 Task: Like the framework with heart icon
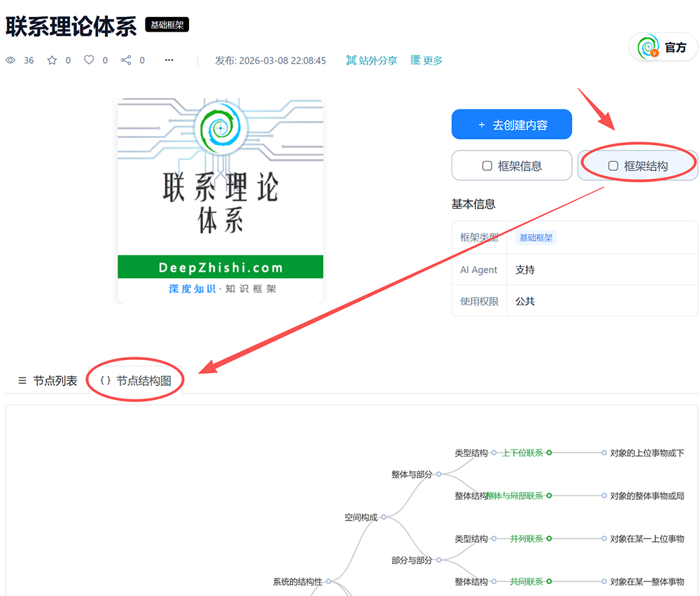pos(90,60)
